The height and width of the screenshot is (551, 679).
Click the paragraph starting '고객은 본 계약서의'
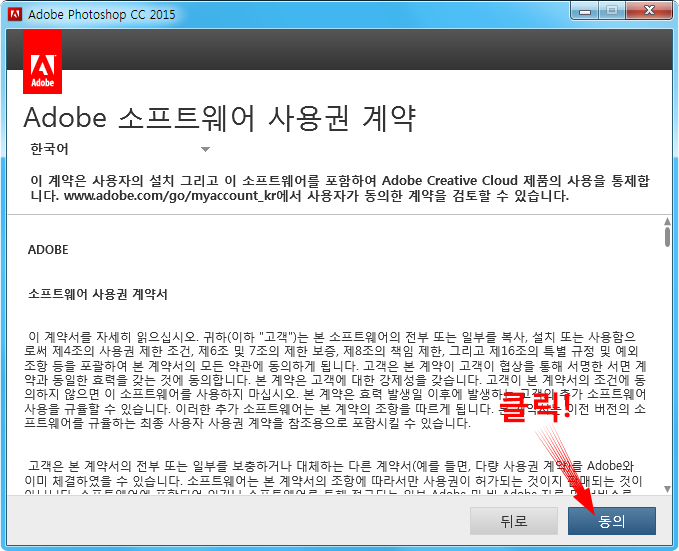click(334, 478)
